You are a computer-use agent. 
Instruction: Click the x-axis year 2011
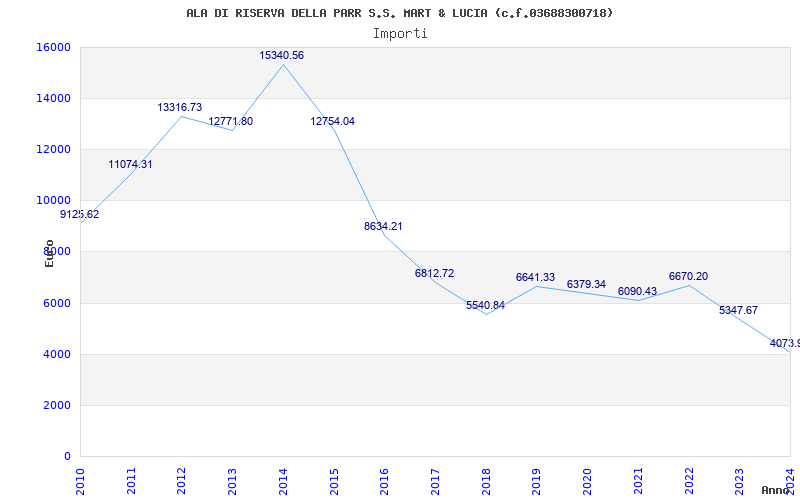[x=131, y=481]
